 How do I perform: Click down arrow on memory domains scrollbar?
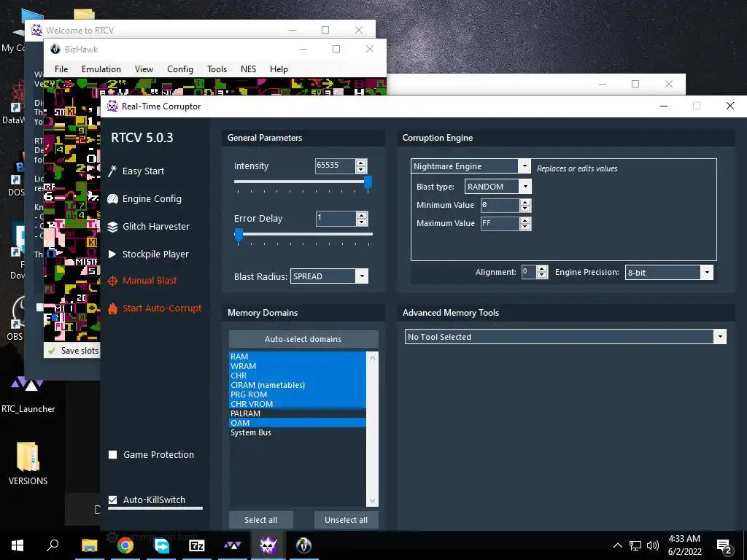click(x=373, y=501)
